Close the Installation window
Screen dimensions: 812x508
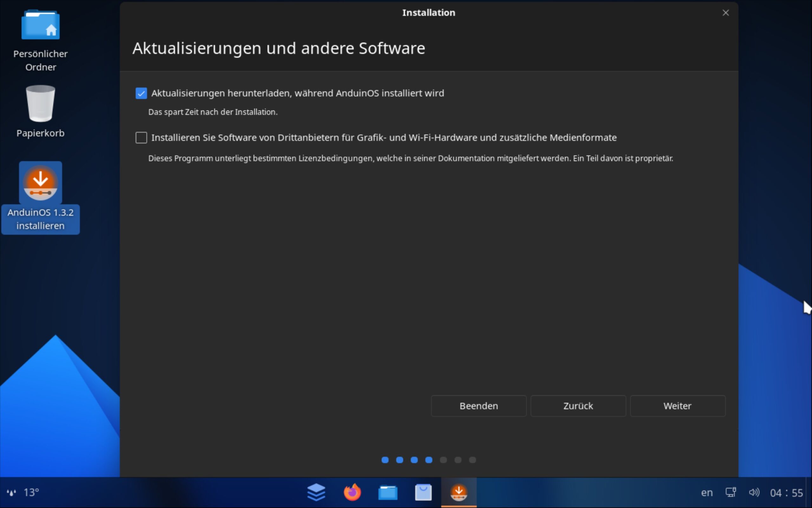[726, 13]
